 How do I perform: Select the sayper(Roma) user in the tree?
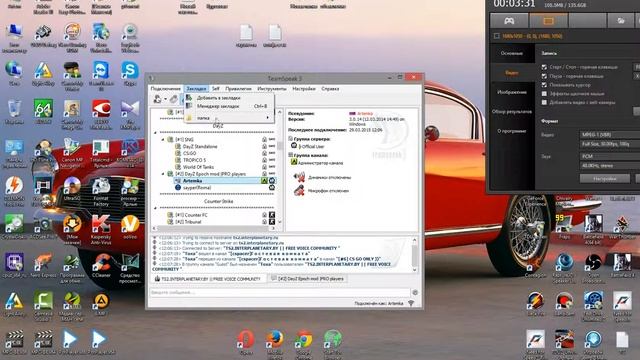pyautogui.click(x=197, y=187)
